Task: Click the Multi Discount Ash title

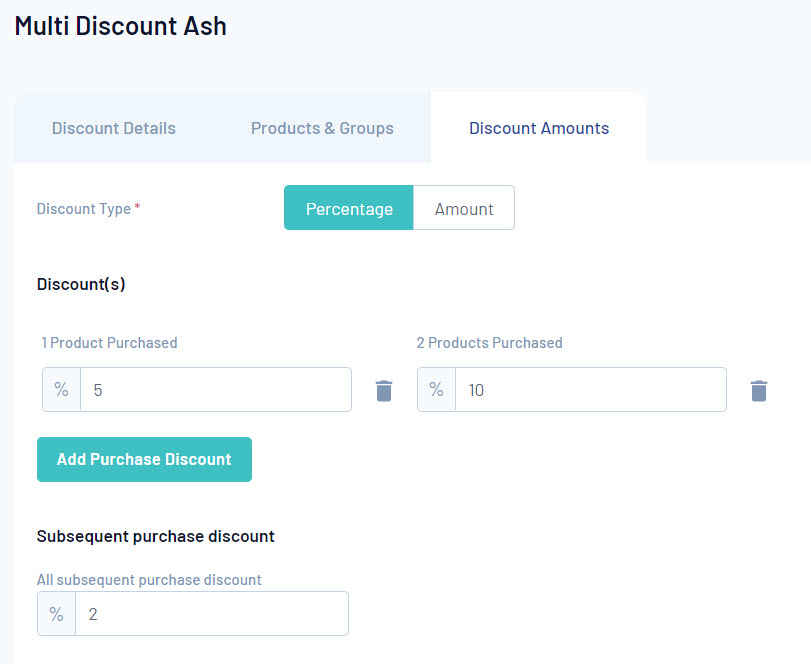Action: [x=121, y=26]
